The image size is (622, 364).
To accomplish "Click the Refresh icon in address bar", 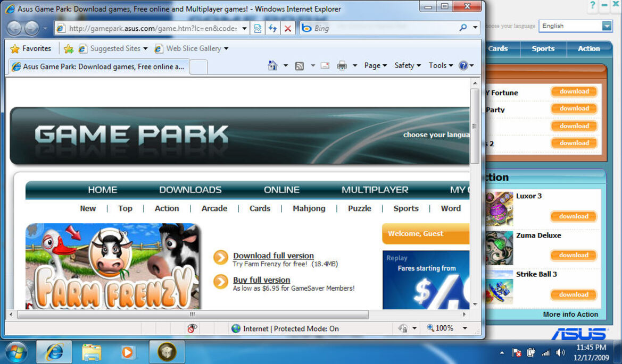I will 273,28.
